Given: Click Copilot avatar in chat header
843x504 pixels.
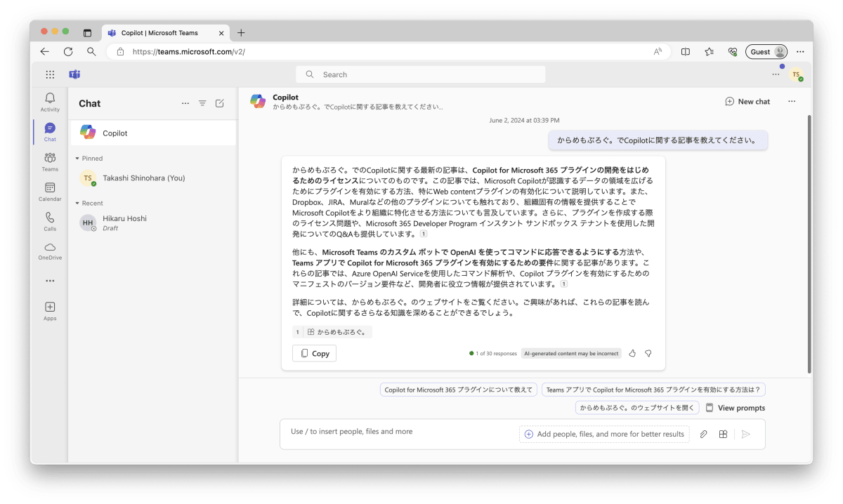Looking at the screenshot, I should [x=258, y=101].
